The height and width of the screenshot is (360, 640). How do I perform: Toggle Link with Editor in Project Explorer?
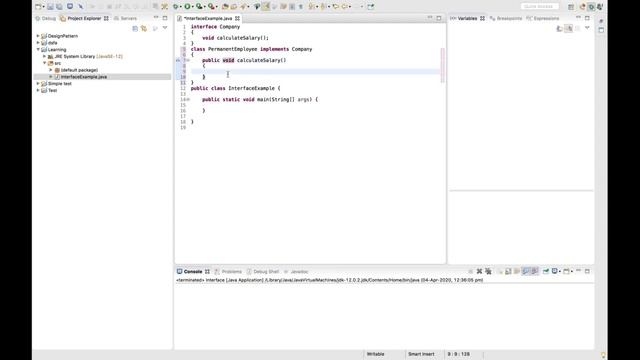coord(144,29)
